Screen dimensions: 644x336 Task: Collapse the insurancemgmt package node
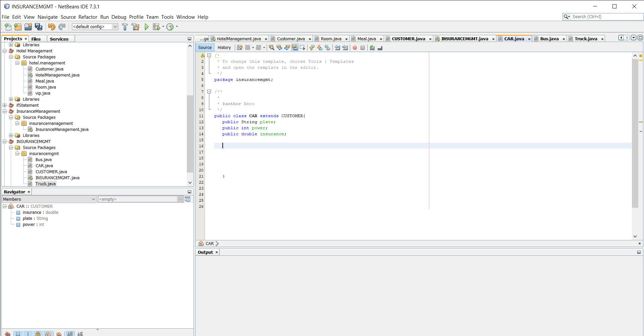tap(17, 153)
